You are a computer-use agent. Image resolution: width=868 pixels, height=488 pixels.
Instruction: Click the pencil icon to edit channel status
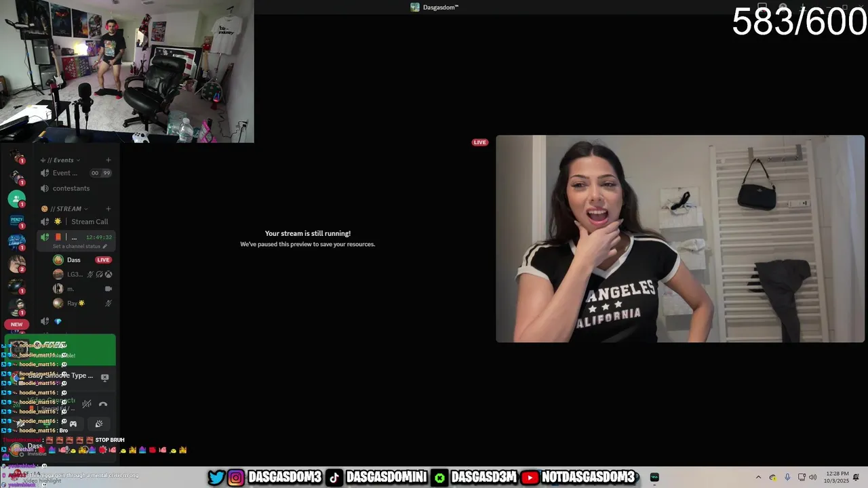[104, 247]
